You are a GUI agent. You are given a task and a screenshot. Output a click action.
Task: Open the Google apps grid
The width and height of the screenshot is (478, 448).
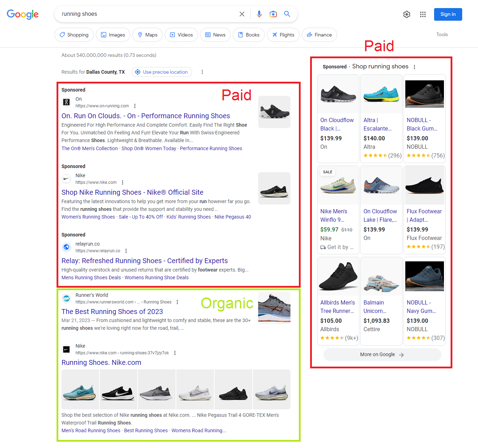[x=423, y=14]
